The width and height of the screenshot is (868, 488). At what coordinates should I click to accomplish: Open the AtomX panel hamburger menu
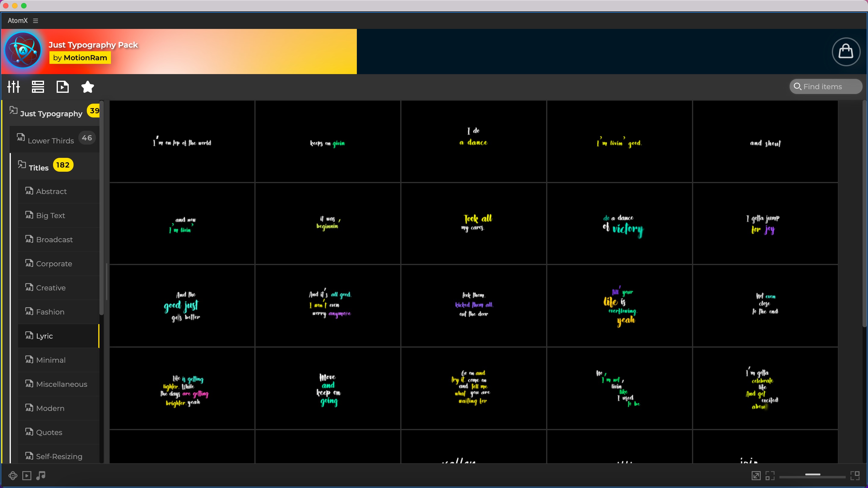35,21
